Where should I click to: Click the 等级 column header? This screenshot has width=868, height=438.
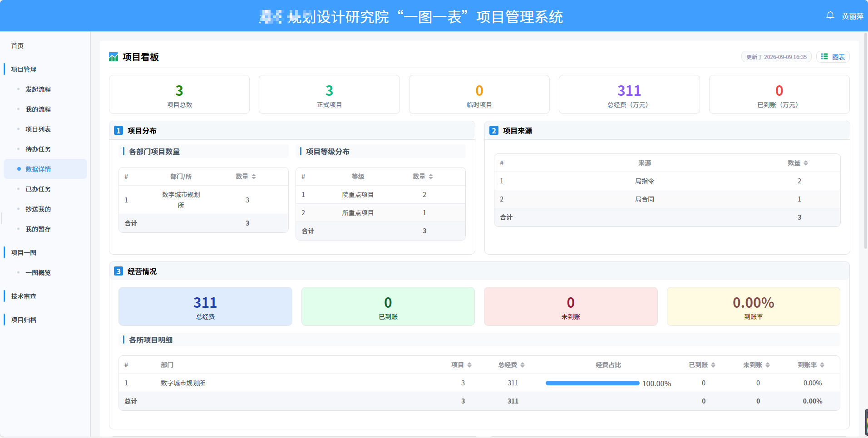pyautogui.click(x=358, y=177)
